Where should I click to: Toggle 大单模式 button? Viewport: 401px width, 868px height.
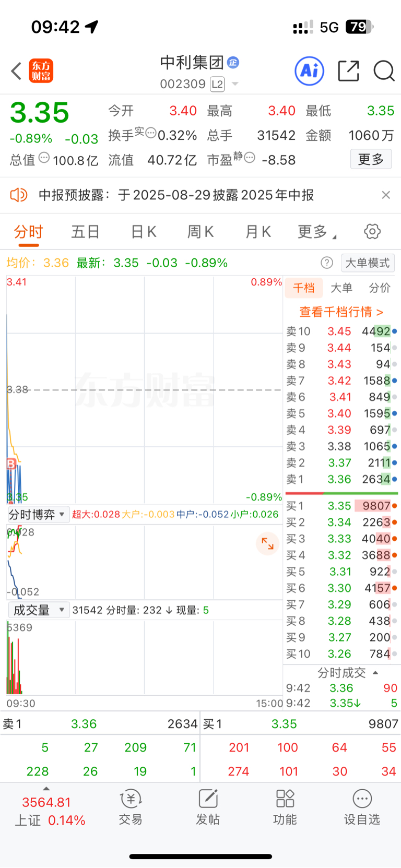point(368,263)
